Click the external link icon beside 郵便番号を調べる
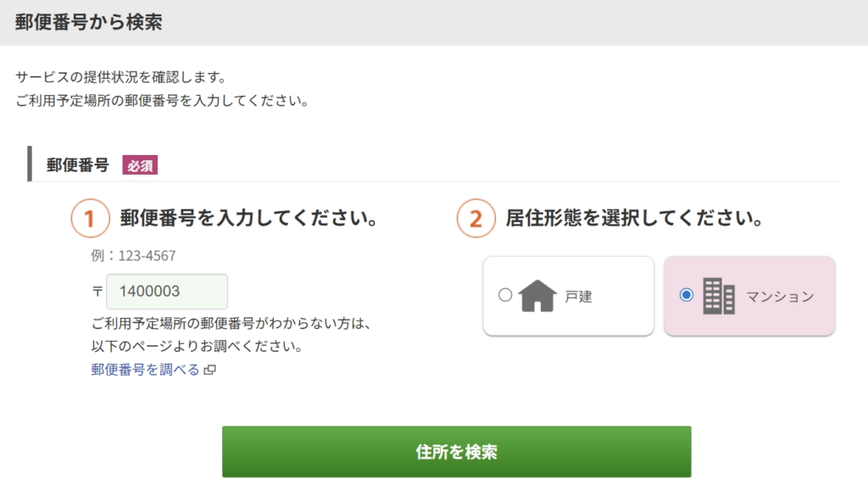The width and height of the screenshot is (868, 501). (210, 370)
